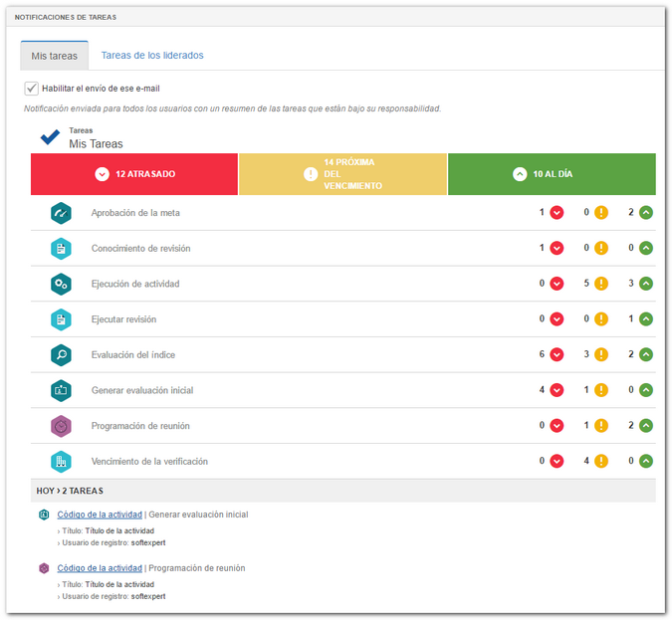Click yellow warning icon in Vencimiento de la verificación row
Screen dimensions: 672x620
(601, 461)
